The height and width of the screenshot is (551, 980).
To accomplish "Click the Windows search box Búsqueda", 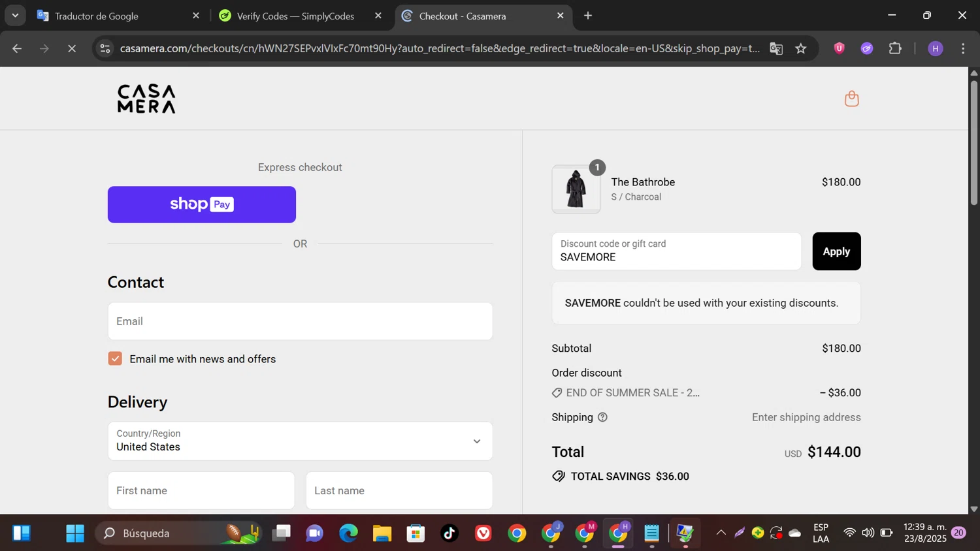I will pos(178,533).
